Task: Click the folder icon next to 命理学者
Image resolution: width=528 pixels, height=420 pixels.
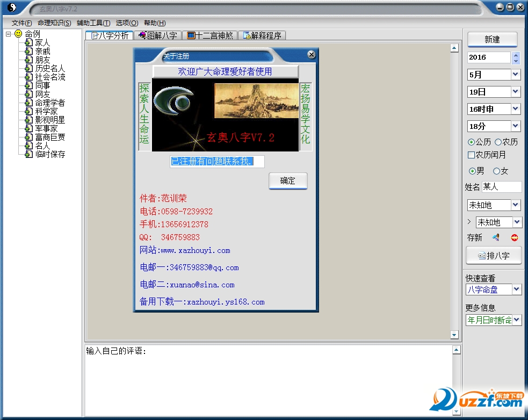Action: pyautogui.click(x=29, y=103)
